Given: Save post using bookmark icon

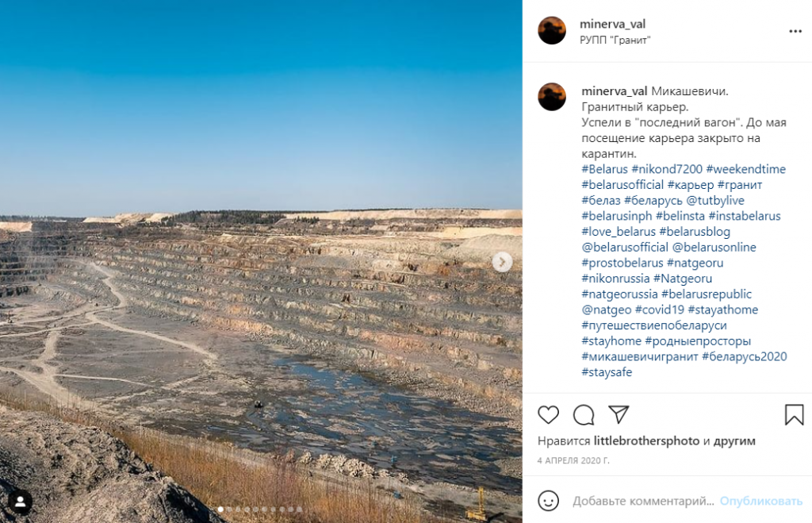Looking at the screenshot, I should (x=794, y=414).
